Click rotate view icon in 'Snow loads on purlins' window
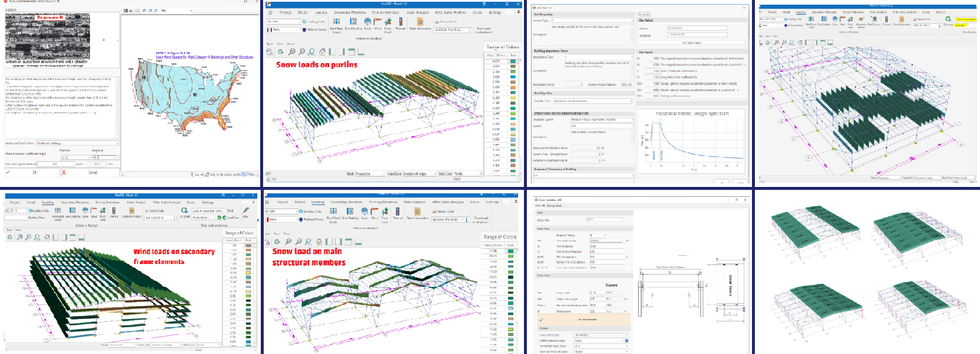This screenshot has height=354, width=980. point(281,52)
